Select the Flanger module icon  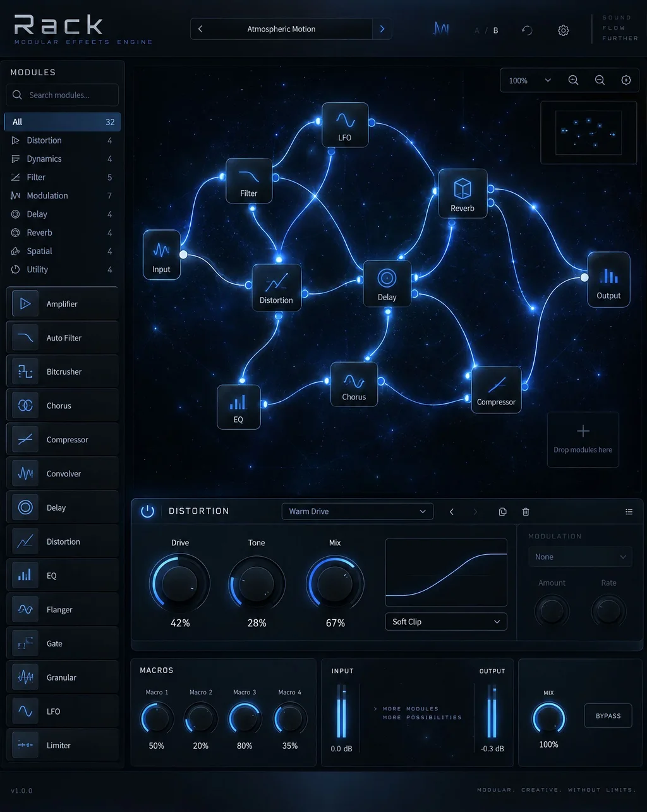(25, 609)
